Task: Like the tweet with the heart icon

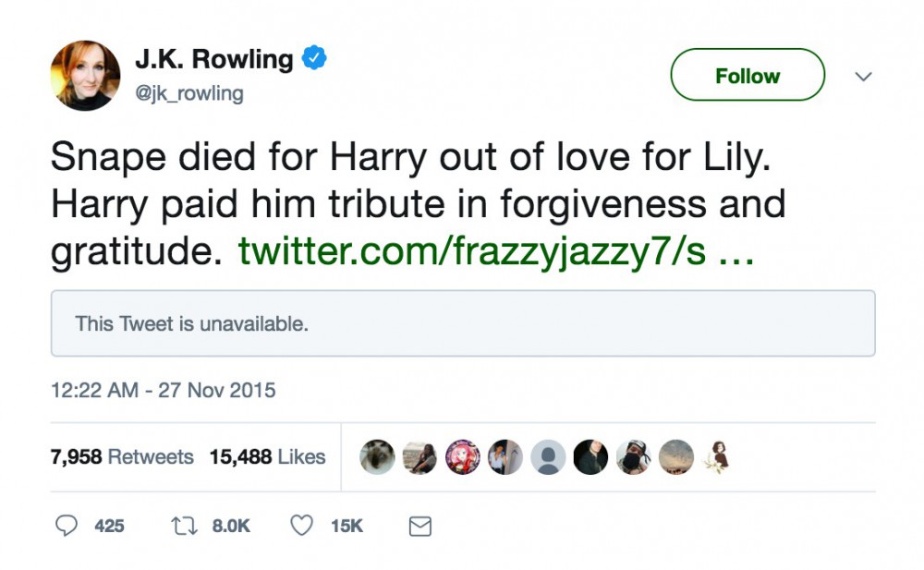Action: [301, 526]
